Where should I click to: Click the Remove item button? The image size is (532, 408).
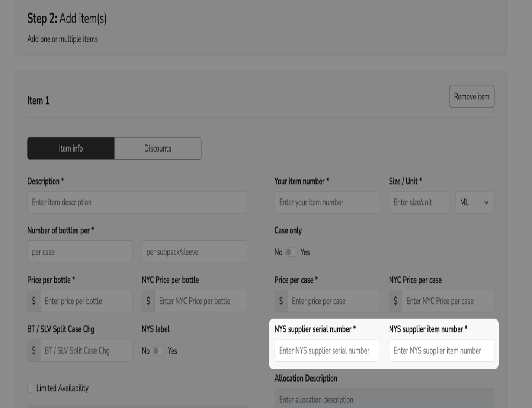471,97
